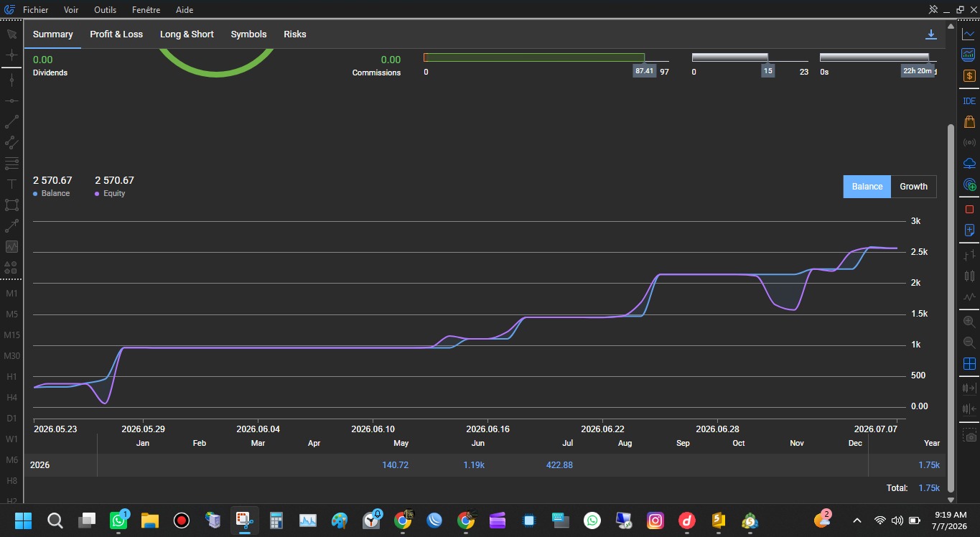This screenshot has width=980, height=537.
Task: Switch the chart to Balance view
Action: coord(867,187)
